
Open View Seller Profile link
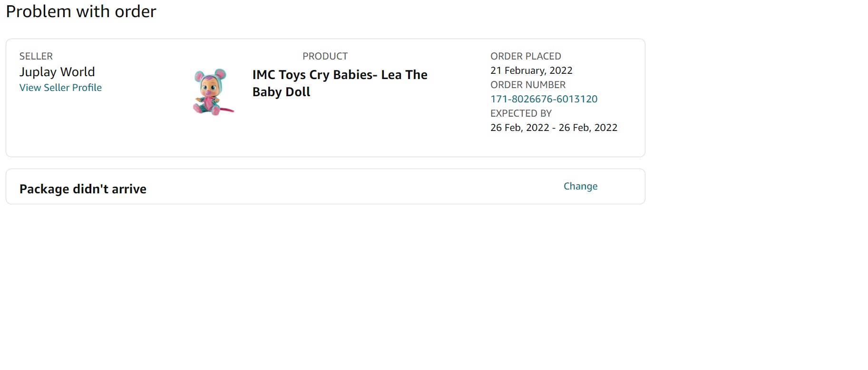point(60,88)
